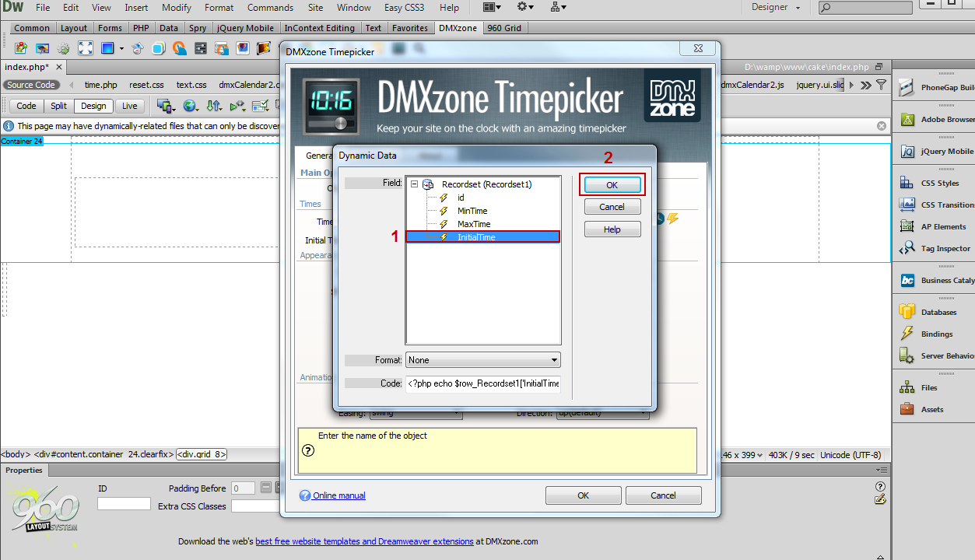Screen dimensions: 975x560
Task: Select the id recordset field
Action: click(461, 198)
